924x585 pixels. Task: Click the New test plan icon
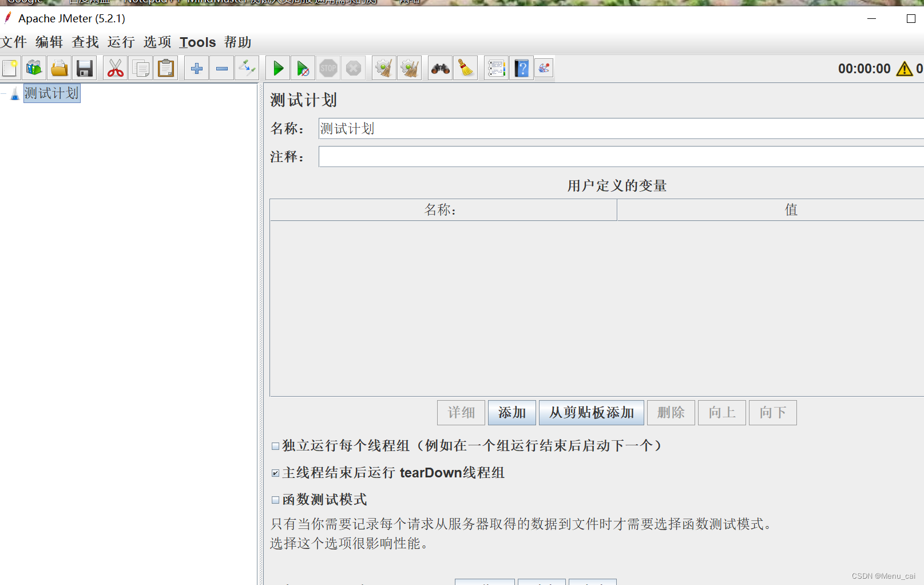[10, 69]
